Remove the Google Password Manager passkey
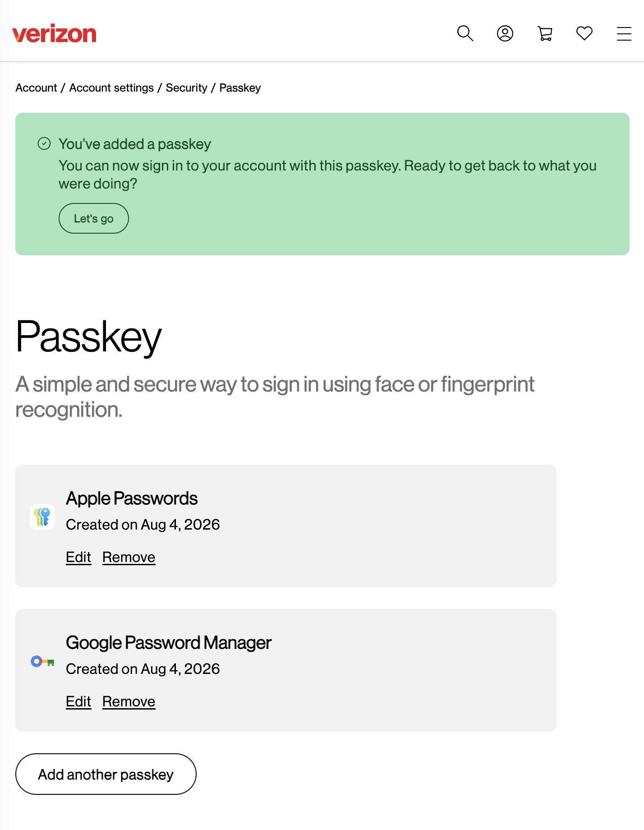Image resolution: width=644 pixels, height=830 pixels. tap(129, 701)
